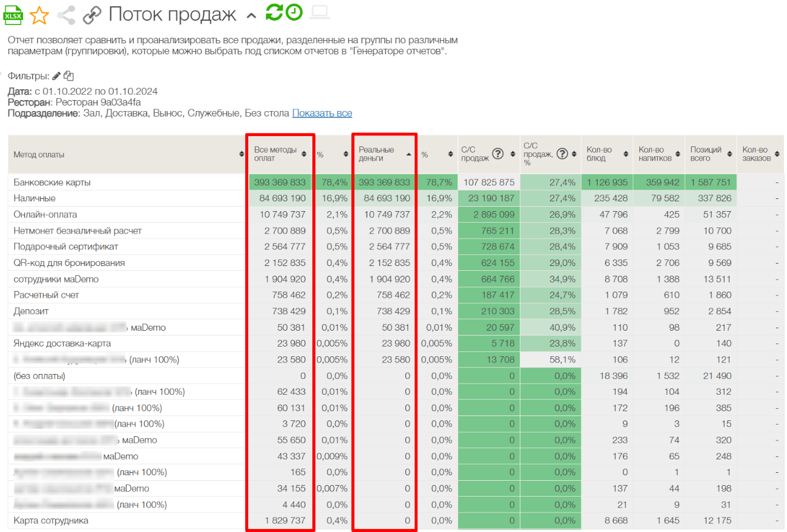Edit filters using the pencil icon

click(x=57, y=76)
